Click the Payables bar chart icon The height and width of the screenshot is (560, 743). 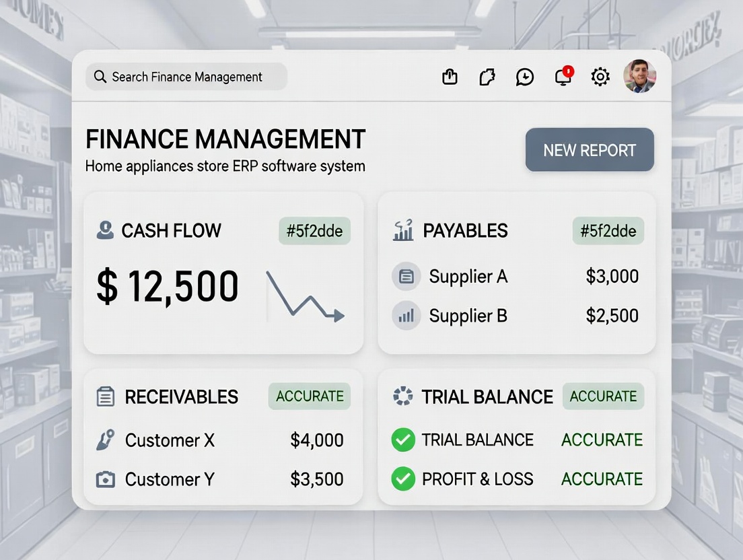402,231
